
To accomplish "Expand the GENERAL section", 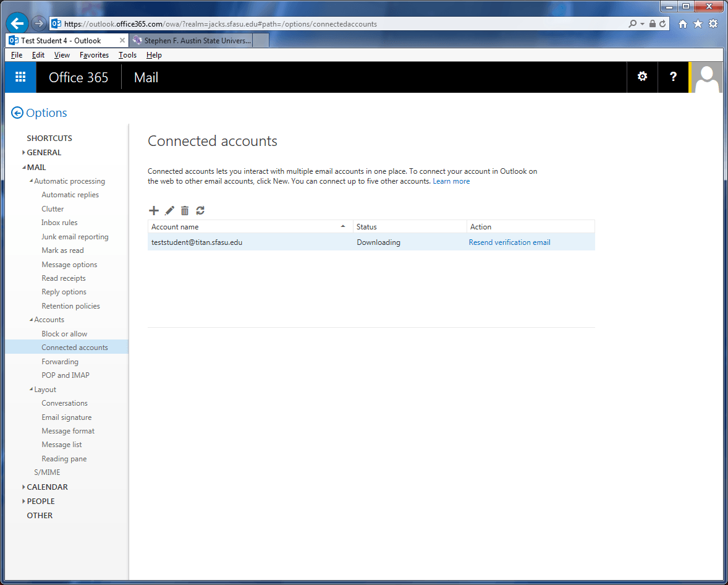I will (x=23, y=153).
